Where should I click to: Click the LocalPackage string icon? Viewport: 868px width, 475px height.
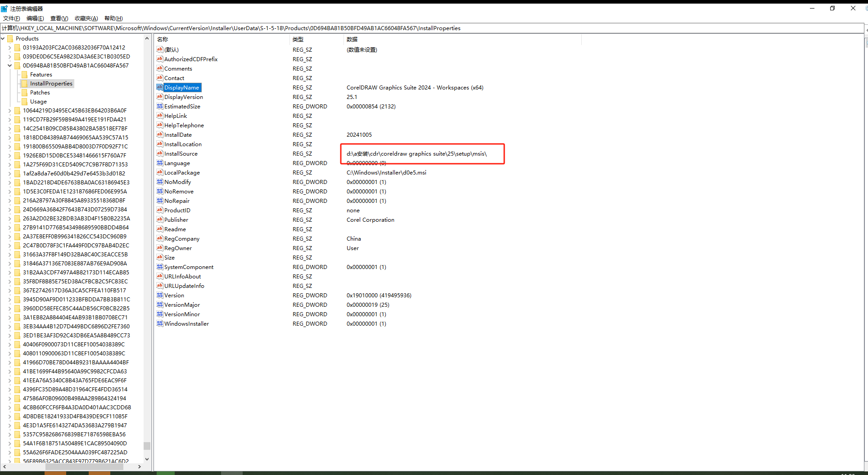coord(159,172)
